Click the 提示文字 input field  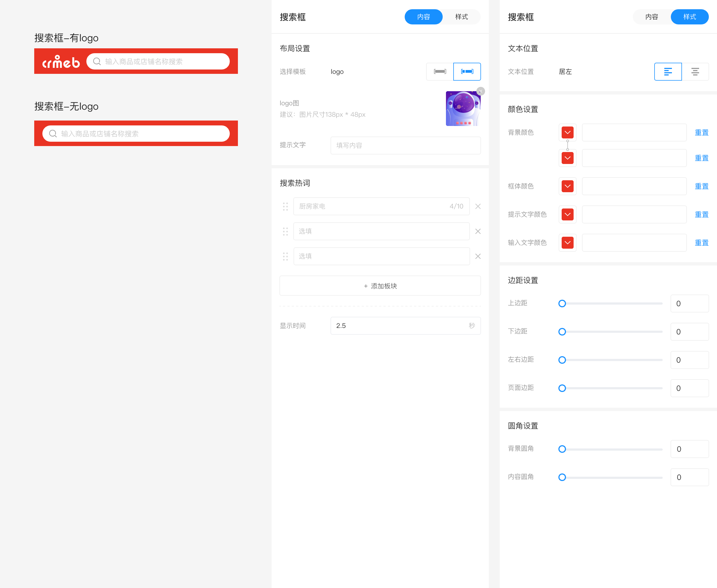click(x=405, y=145)
